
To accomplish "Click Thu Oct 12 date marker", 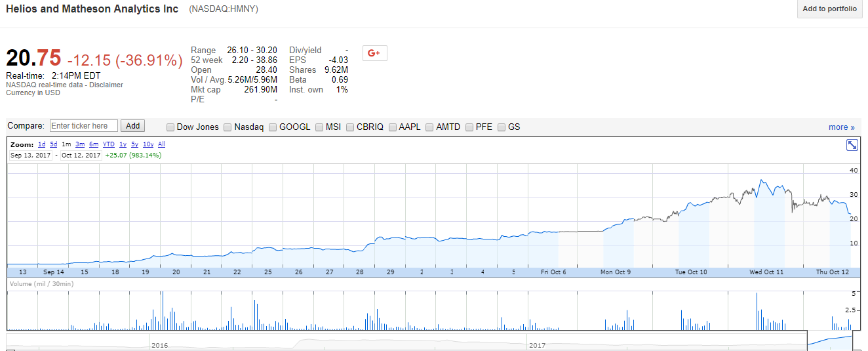I will pos(833,272).
